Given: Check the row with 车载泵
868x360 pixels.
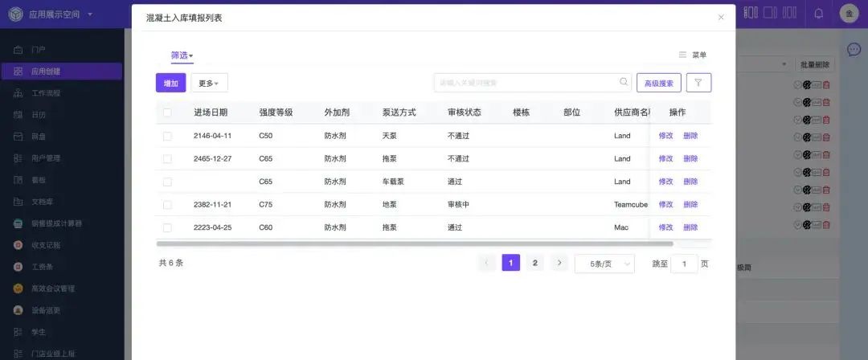Looking at the screenshot, I should tap(167, 182).
